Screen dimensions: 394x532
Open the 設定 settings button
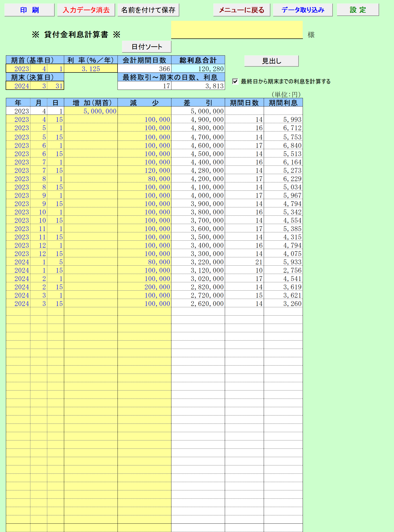[x=358, y=10]
